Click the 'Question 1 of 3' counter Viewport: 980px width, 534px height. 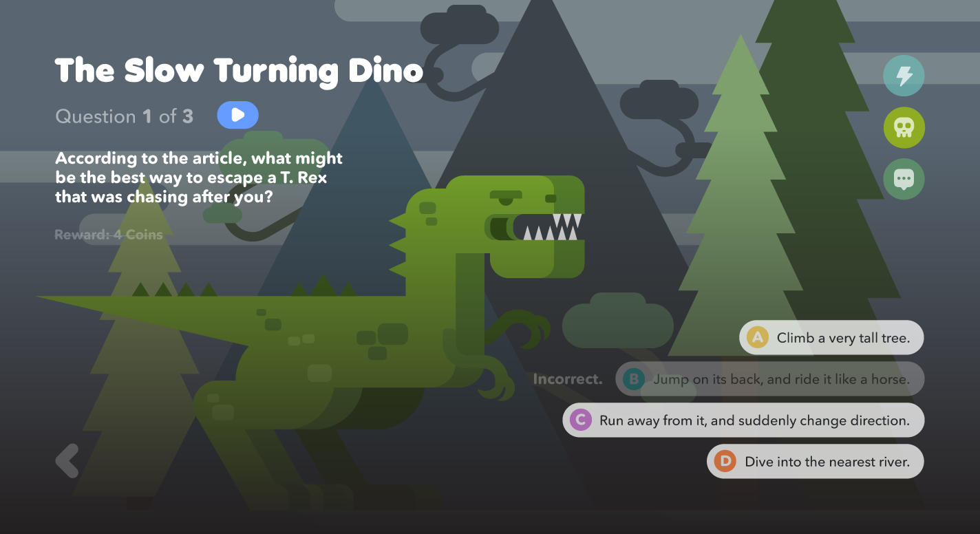pyautogui.click(x=124, y=116)
